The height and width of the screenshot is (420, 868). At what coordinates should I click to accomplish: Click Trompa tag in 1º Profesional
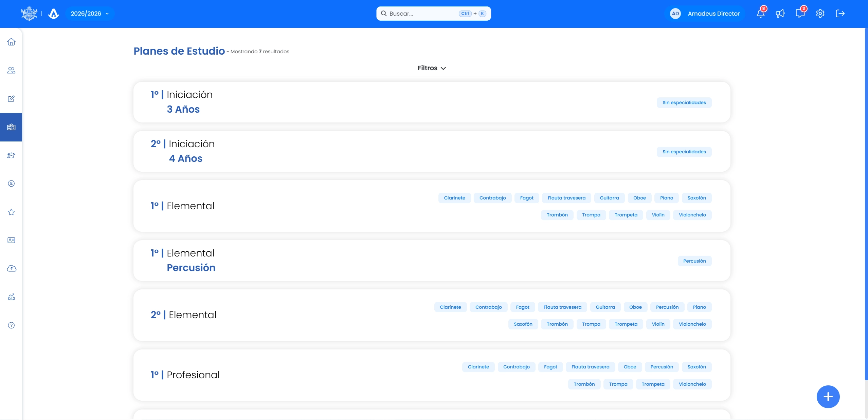pos(618,384)
